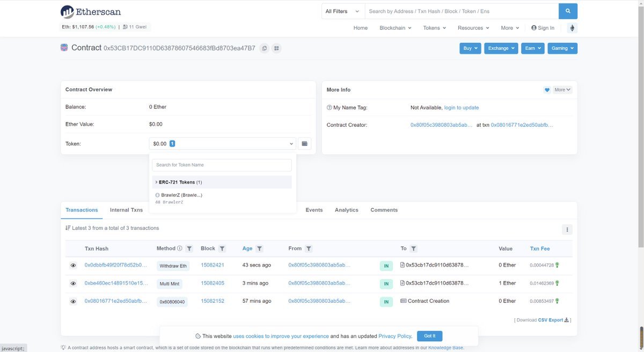Copy the contract address to clipboard
This screenshot has height=352, width=644.
pos(264,48)
